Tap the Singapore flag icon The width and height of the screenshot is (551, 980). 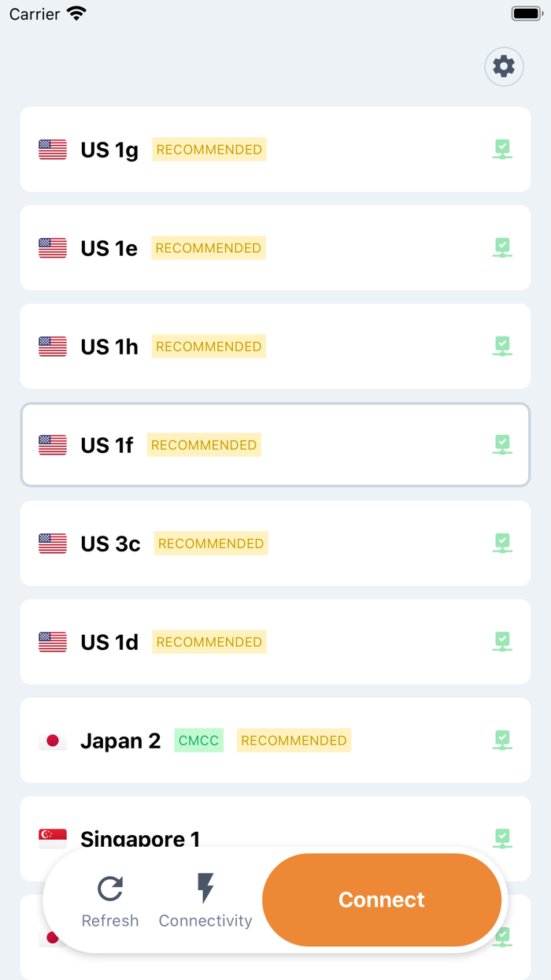tap(52, 838)
